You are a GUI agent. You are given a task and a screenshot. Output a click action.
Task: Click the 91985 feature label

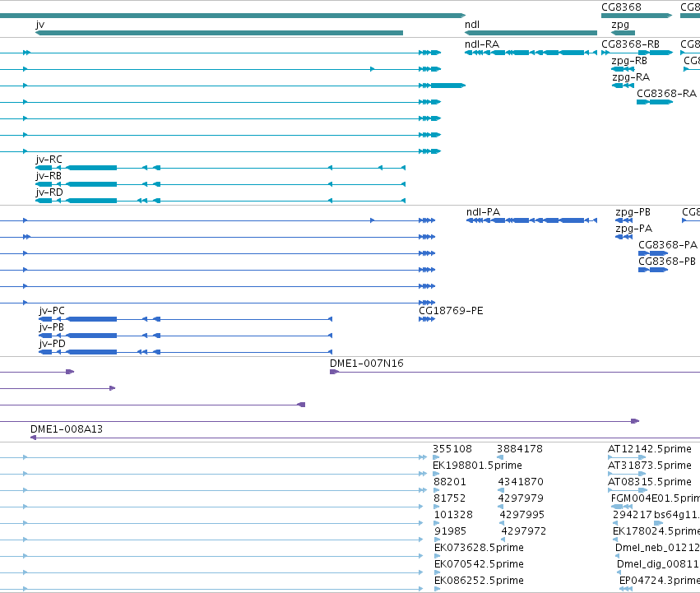coord(450,531)
